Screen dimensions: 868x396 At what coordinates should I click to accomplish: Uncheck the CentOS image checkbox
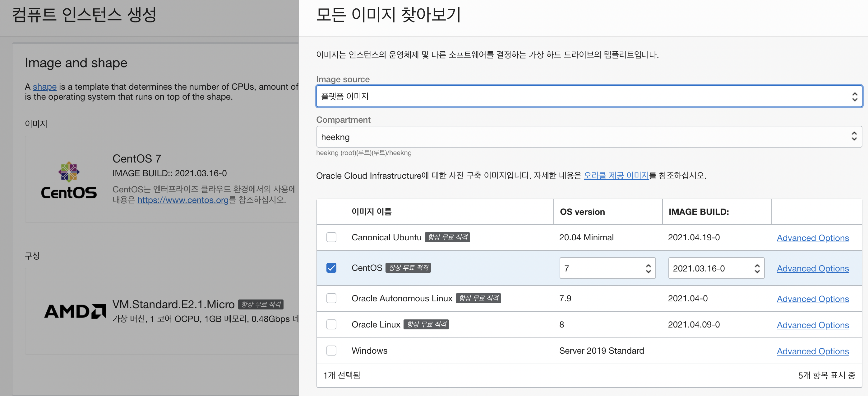(331, 268)
